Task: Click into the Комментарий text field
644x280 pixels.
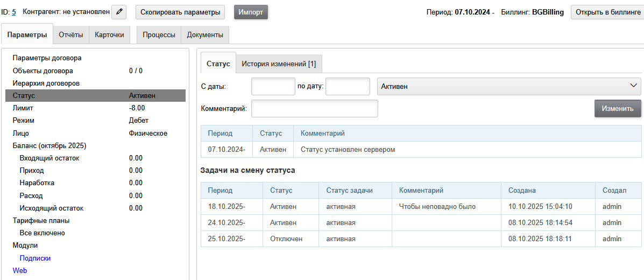Action: point(314,108)
